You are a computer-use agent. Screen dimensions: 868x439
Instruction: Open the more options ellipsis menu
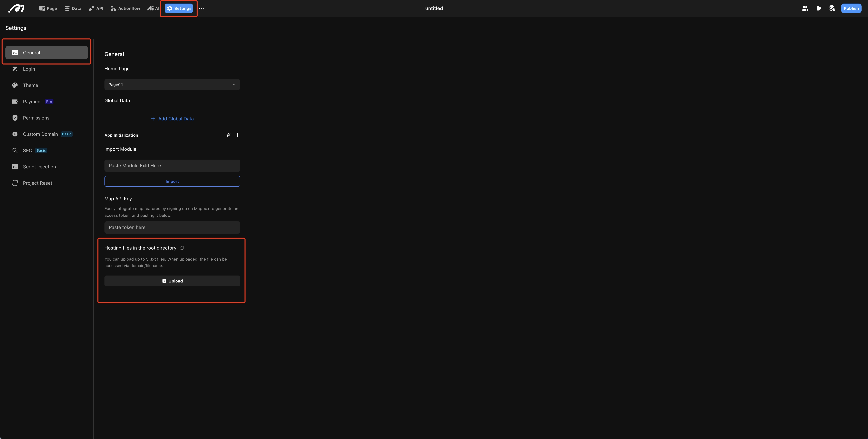click(201, 8)
